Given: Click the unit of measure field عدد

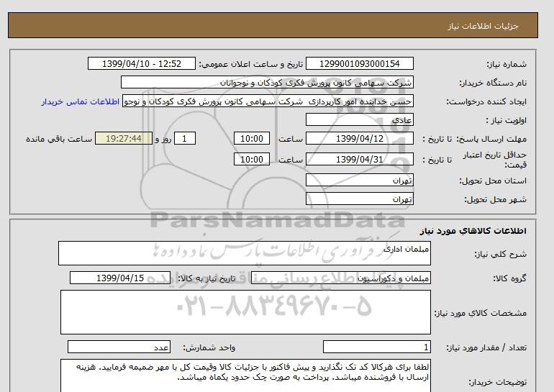Looking at the screenshot, I should (119, 347).
